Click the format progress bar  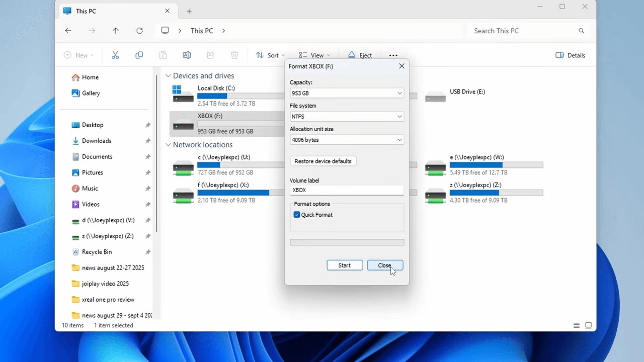(347, 242)
